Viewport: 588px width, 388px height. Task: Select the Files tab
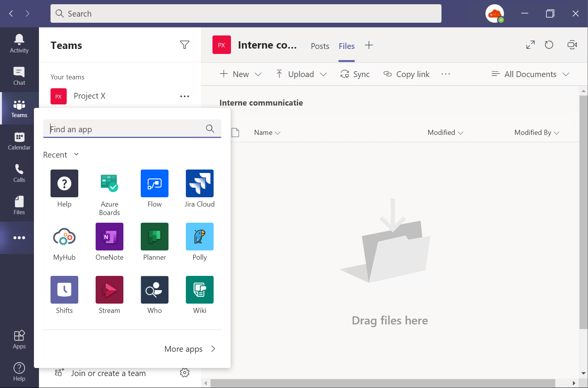tap(347, 46)
